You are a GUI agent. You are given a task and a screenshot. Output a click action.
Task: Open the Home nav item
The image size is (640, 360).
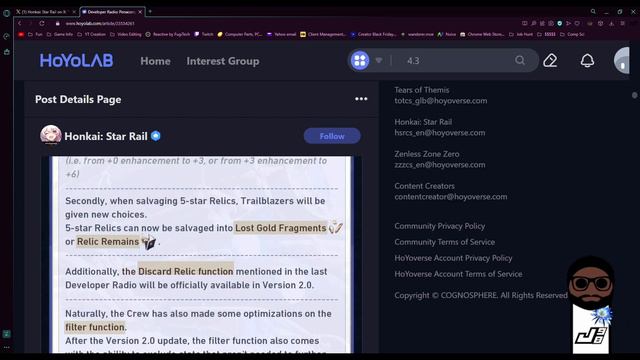(x=155, y=61)
